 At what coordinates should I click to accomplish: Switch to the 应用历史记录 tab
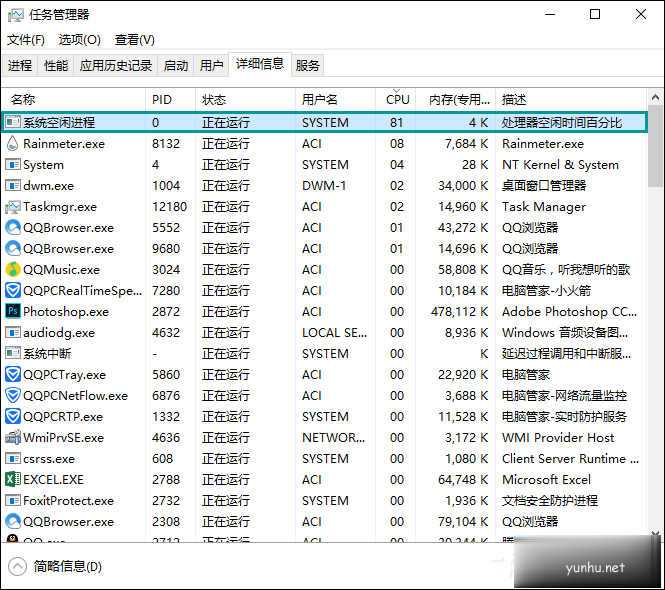[x=116, y=66]
